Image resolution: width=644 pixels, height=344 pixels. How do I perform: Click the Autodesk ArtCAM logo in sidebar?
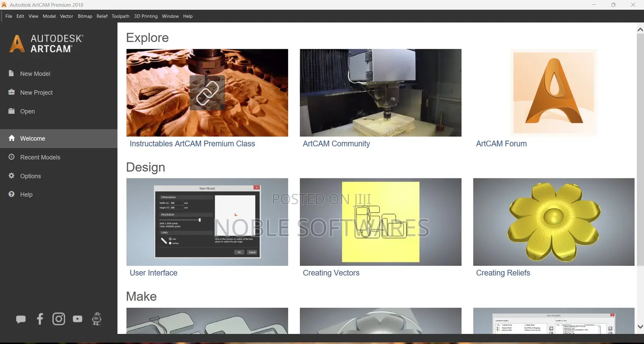pyautogui.click(x=46, y=44)
